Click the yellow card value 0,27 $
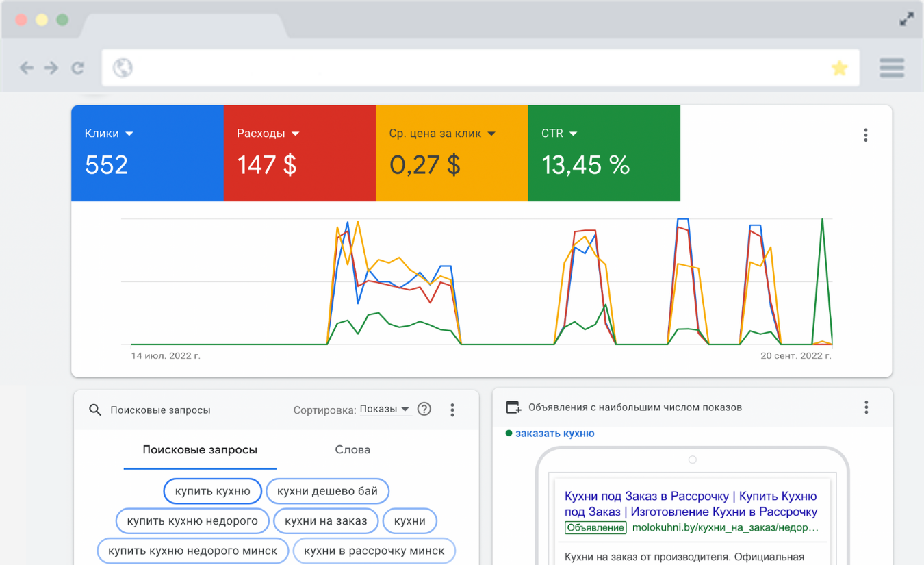Screen dimensions: 924x565 pyautogui.click(x=425, y=165)
